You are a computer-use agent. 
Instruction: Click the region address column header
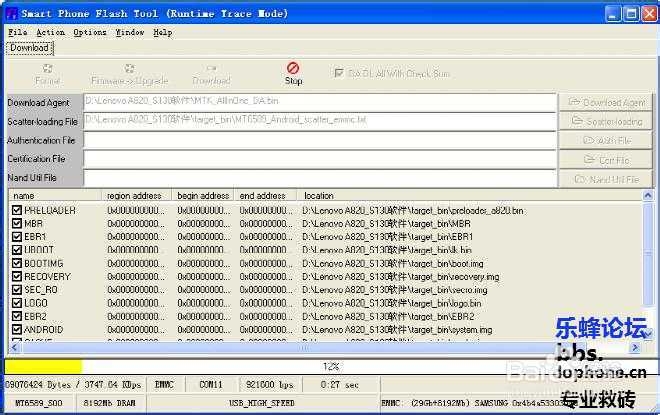tap(136, 196)
